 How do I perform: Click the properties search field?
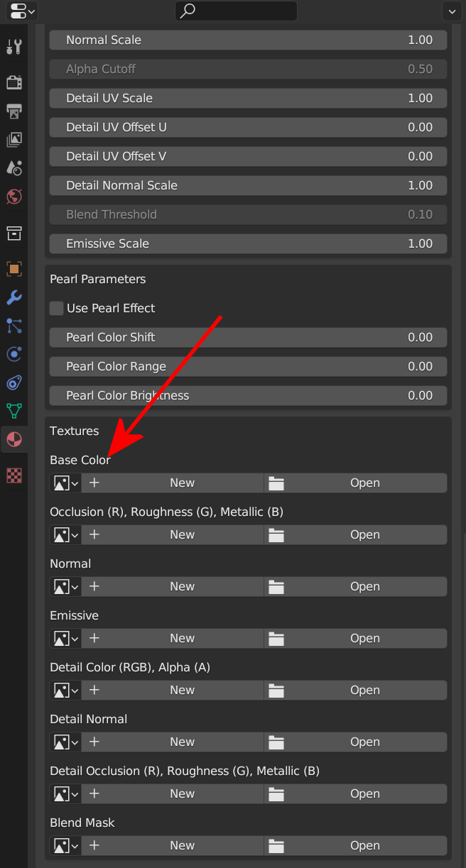pos(236,11)
